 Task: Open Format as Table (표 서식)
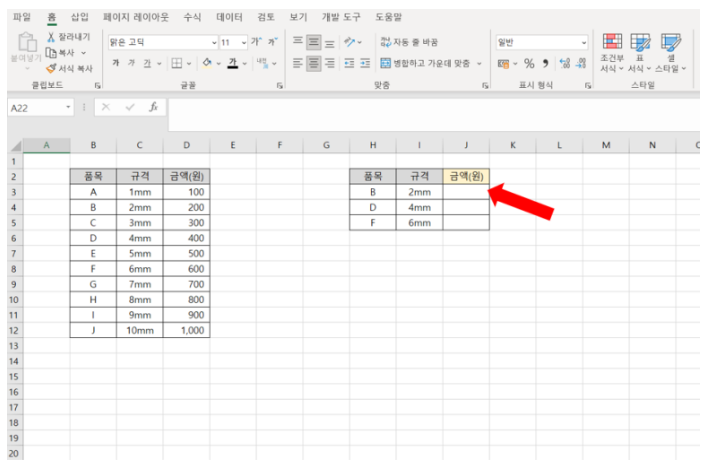639,53
